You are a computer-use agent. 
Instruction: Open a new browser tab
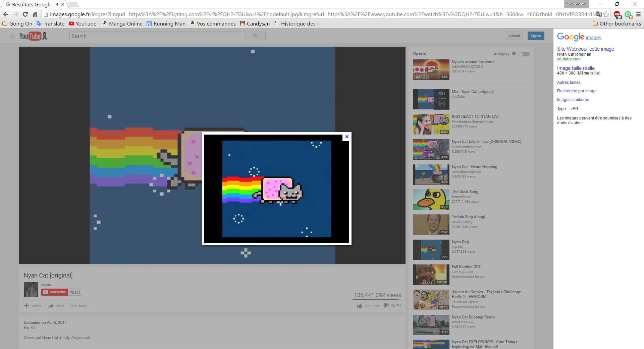[73, 5]
